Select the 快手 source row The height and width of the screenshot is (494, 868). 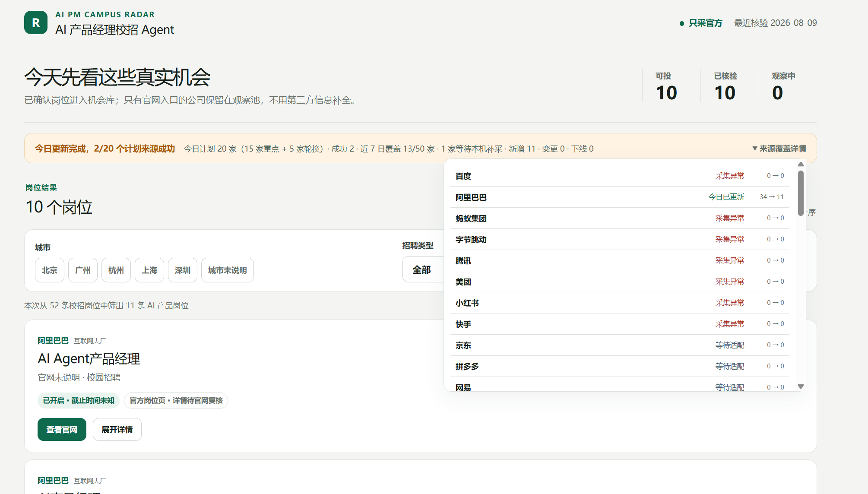[620, 324]
